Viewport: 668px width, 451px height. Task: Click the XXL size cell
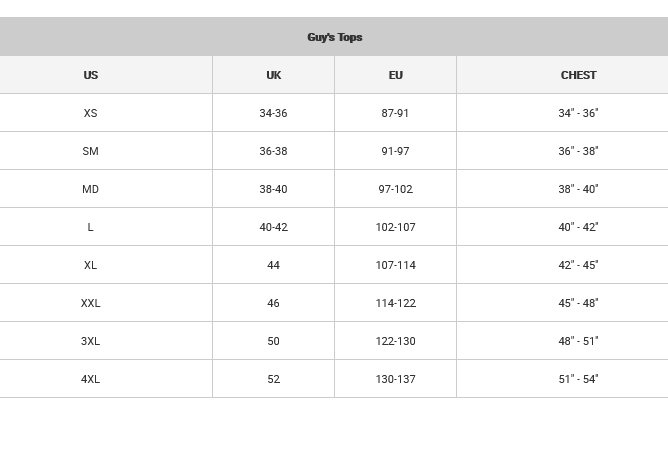(x=91, y=303)
